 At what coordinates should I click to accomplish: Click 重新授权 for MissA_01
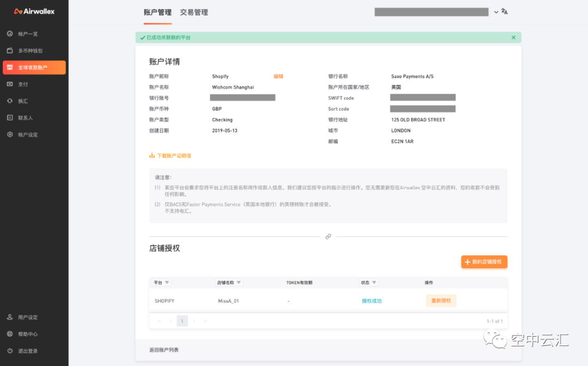click(441, 301)
